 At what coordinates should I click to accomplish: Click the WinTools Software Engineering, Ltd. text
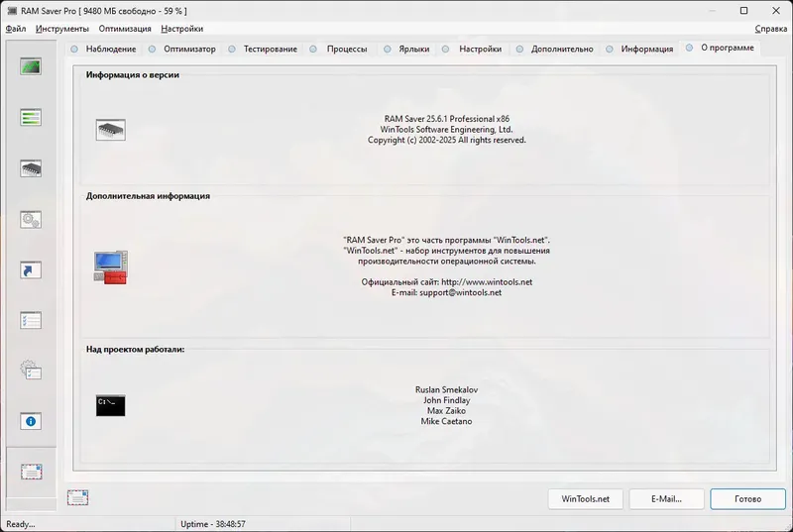tap(447, 130)
